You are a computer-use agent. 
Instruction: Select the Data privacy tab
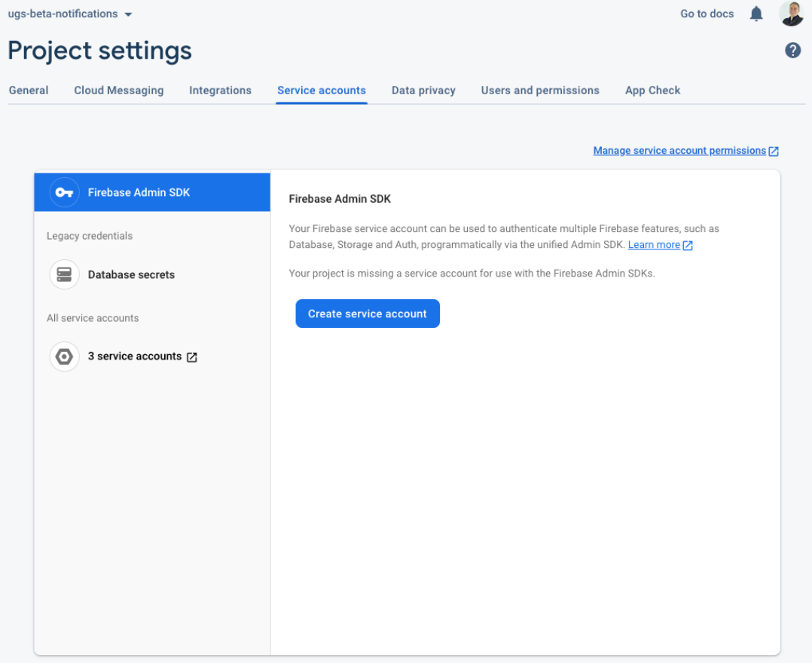click(x=423, y=90)
